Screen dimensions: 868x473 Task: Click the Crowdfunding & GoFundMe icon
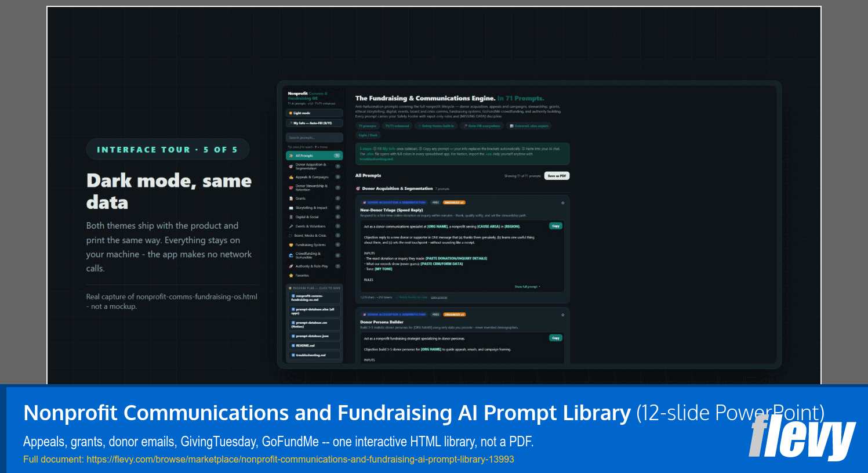[x=290, y=255]
